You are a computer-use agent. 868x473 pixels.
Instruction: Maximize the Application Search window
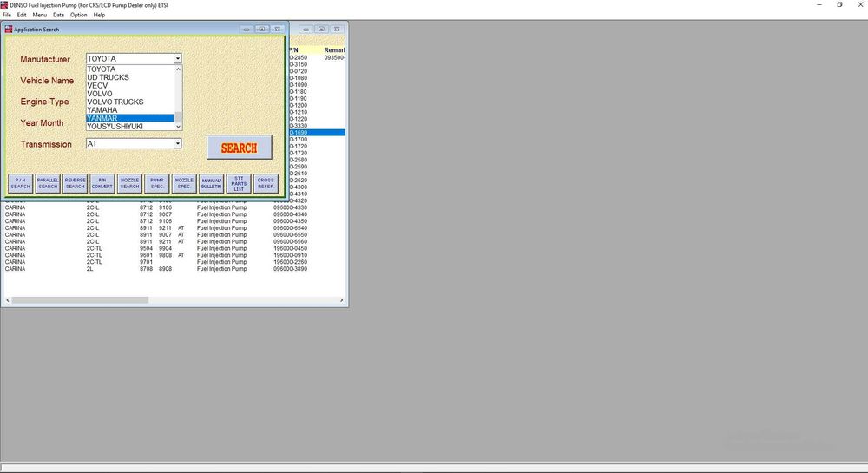coord(262,29)
